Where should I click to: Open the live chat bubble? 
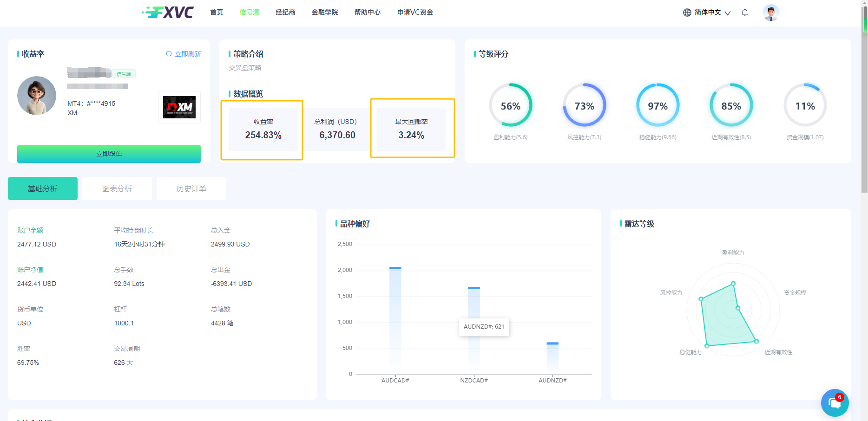pyautogui.click(x=835, y=402)
